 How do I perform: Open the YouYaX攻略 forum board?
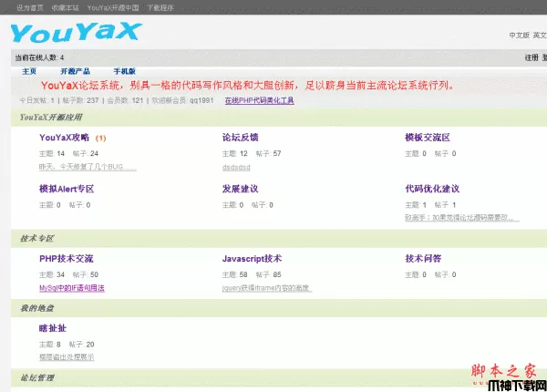pos(64,138)
